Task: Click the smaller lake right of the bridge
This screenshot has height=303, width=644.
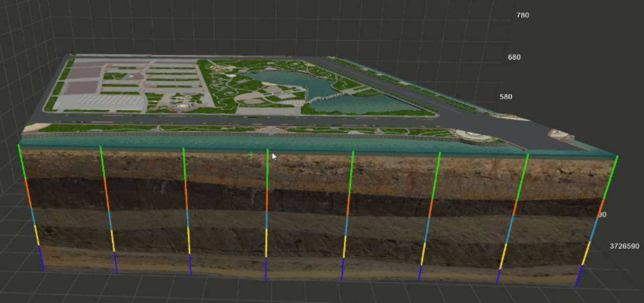Action: 361,103
